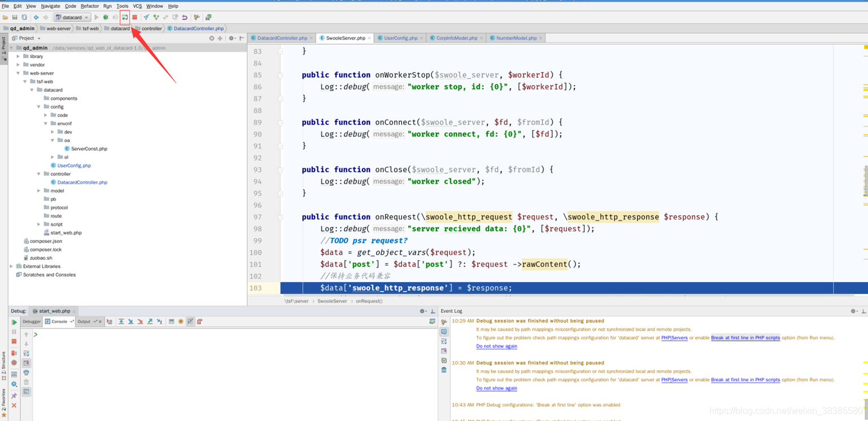Image resolution: width=868 pixels, height=421 pixels.
Task: Click the Stop red square in the Debug panel
Action: click(14, 341)
